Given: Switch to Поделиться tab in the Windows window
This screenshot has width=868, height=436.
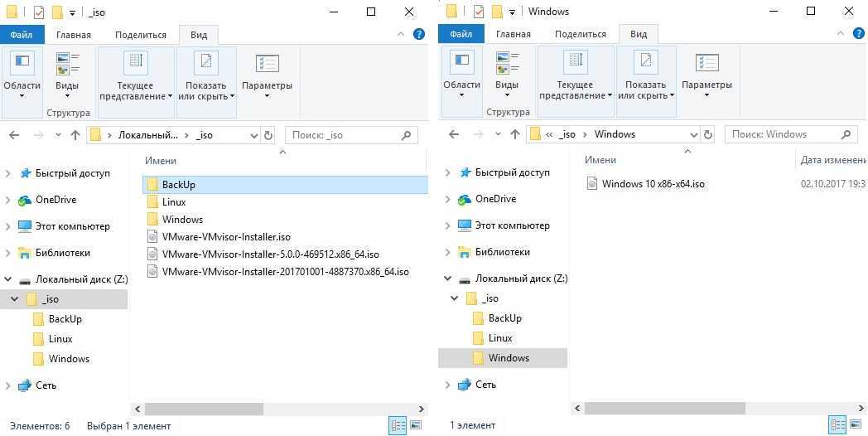Looking at the screenshot, I should (580, 34).
